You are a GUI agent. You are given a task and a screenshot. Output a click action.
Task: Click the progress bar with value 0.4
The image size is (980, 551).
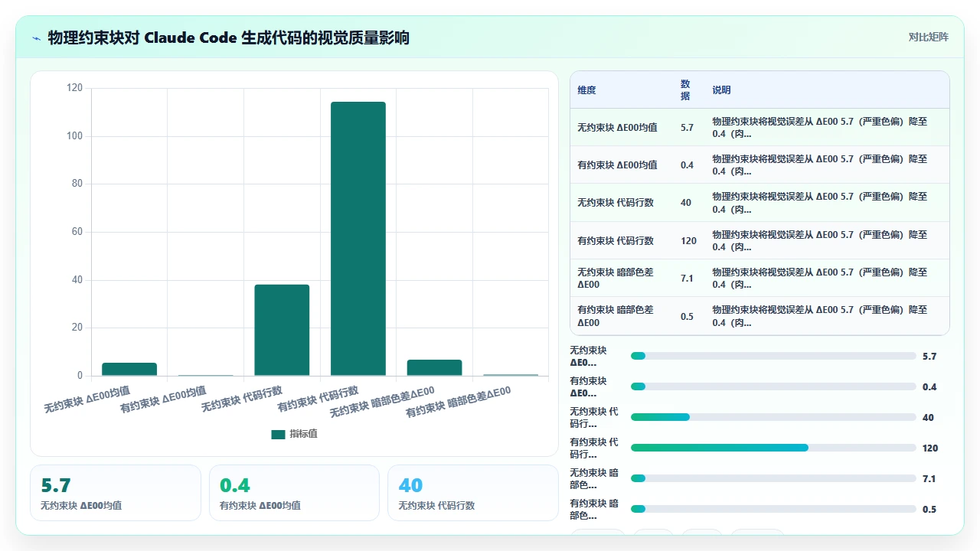[773, 386]
